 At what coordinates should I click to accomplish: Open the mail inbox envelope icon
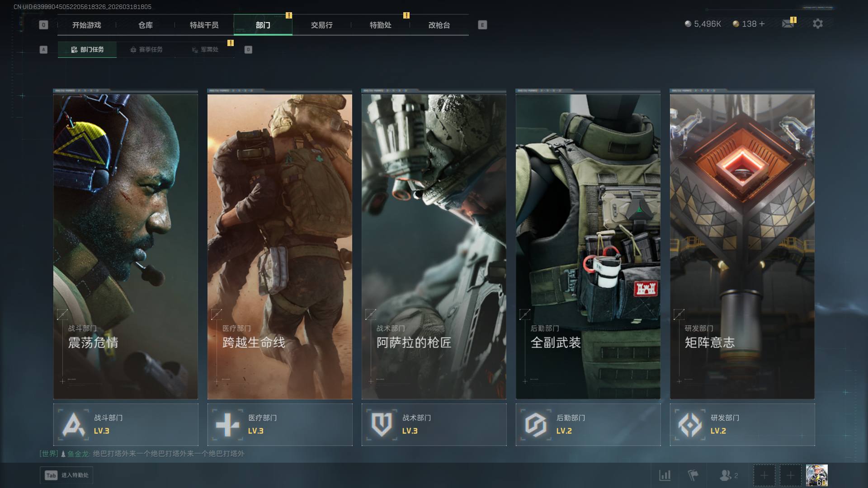coord(788,24)
